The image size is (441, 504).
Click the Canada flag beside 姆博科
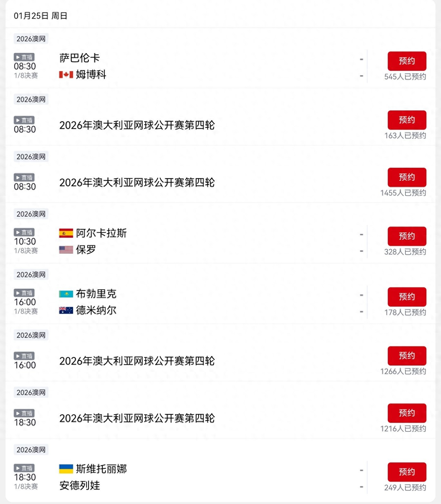click(x=66, y=75)
